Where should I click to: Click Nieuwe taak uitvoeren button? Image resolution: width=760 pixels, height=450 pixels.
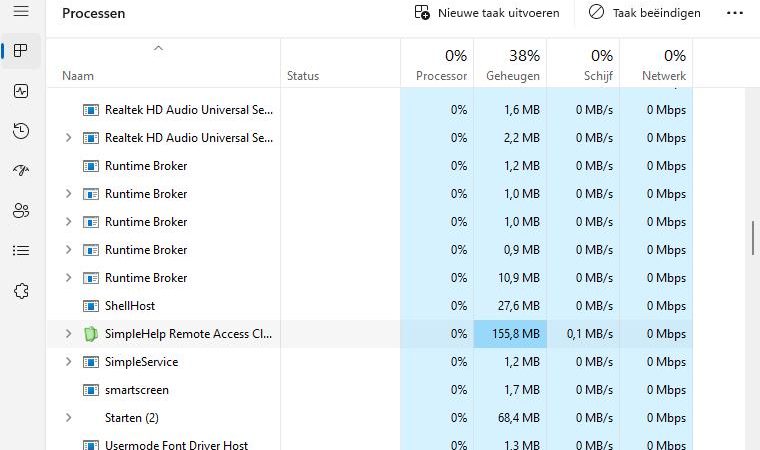pos(487,13)
